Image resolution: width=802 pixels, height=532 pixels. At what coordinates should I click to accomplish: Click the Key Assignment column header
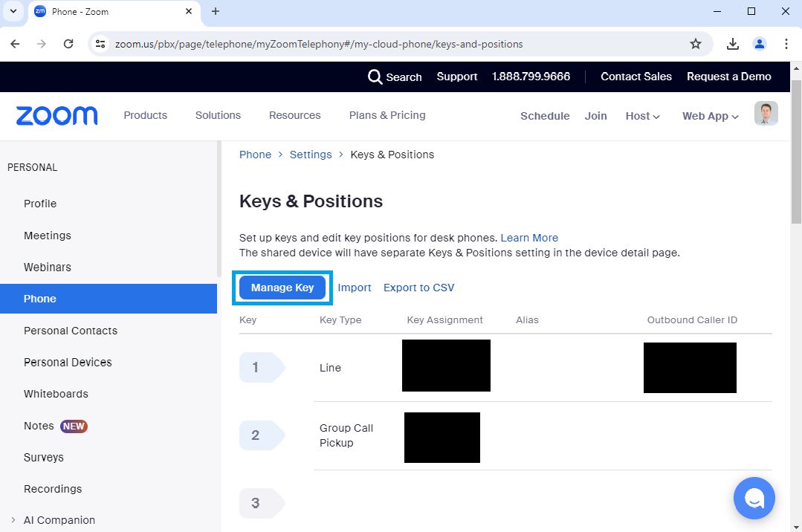pos(445,319)
